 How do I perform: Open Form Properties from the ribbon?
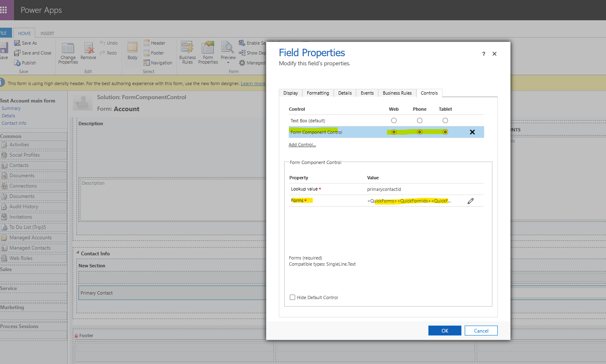(208, 52)
